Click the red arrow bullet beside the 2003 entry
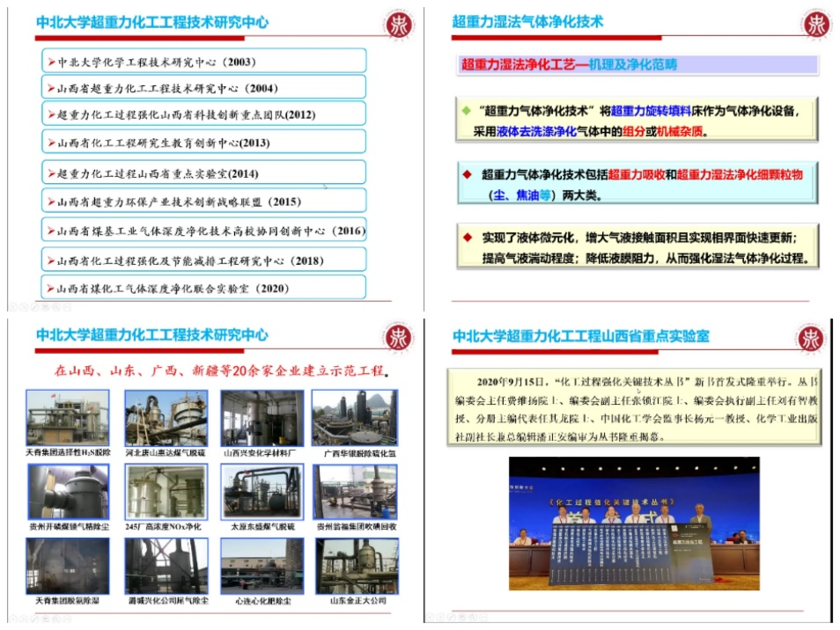 point(51,62)
